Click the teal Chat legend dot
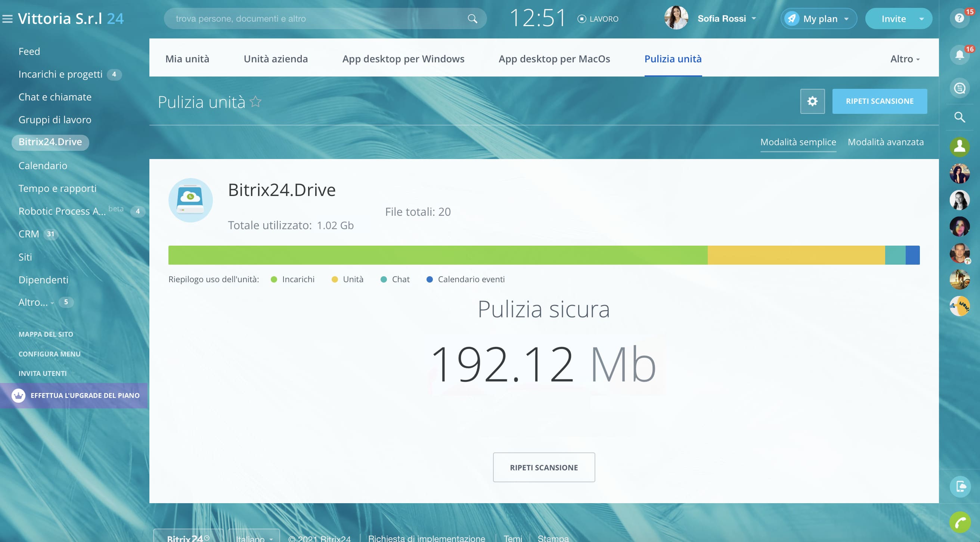The image size is (980, 542). pos(384,280)
